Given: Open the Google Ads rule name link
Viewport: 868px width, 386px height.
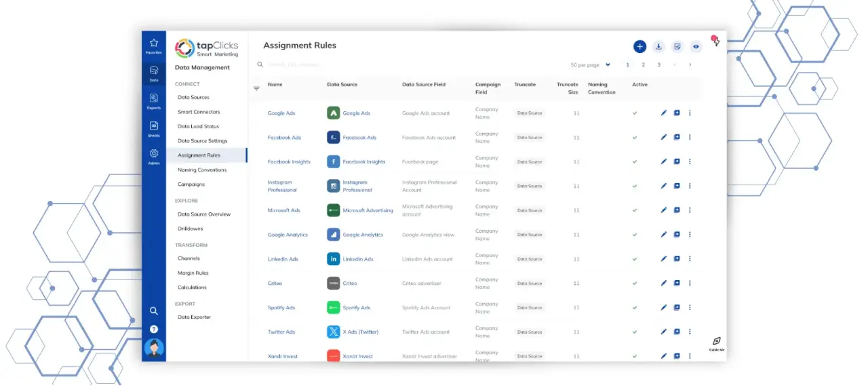Looking at the screenshot, I should pos(281,113).
